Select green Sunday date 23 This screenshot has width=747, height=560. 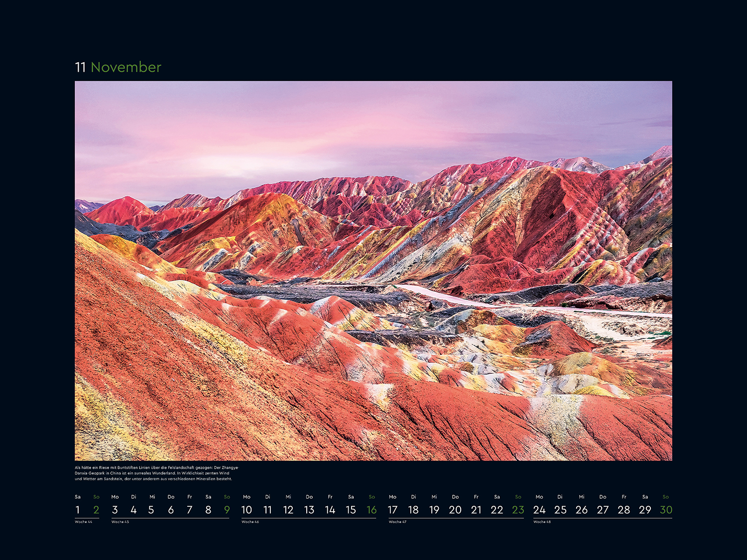[518, 510]
